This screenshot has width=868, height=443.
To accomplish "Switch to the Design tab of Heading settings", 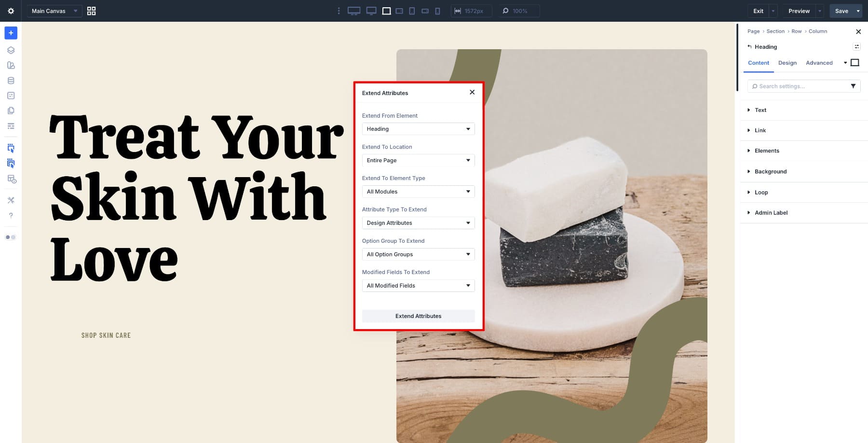I will pos(787,63).
